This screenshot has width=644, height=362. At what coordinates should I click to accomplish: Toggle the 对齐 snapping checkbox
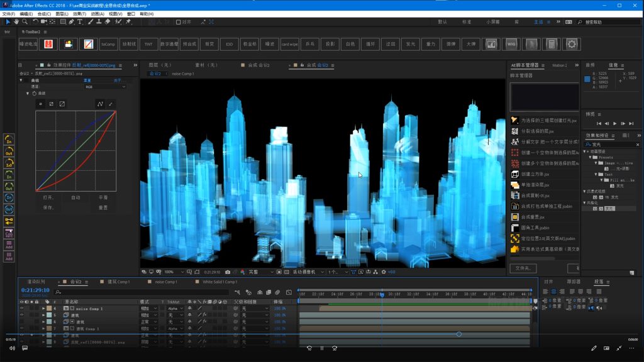point(179,22)
